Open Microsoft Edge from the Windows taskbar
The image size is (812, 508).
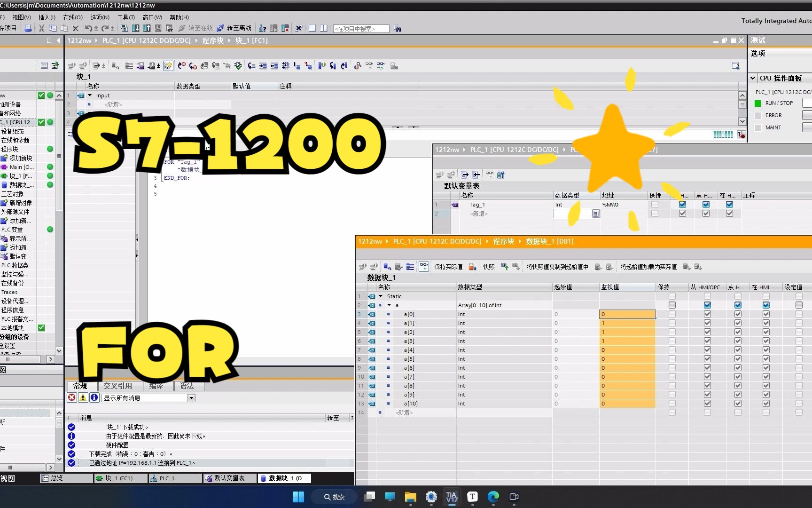pyautogui.click(x=493, y=497)
